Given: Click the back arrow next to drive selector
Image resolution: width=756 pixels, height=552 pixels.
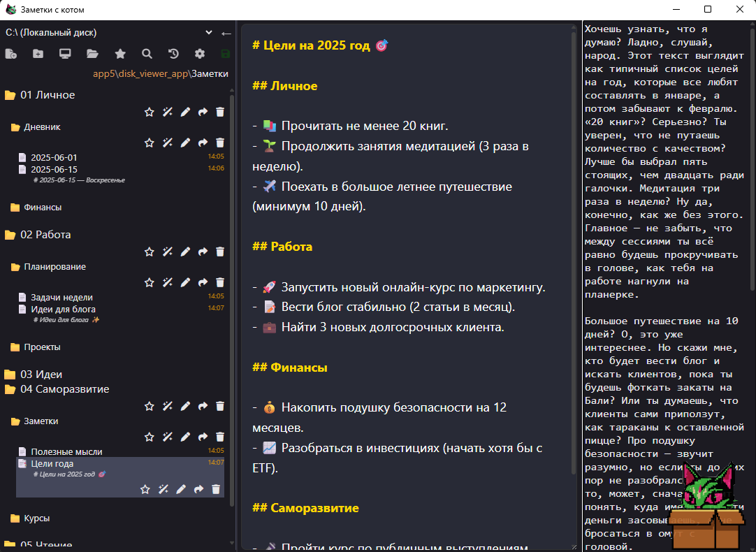Looking at the screenshot, I should 226,33.
